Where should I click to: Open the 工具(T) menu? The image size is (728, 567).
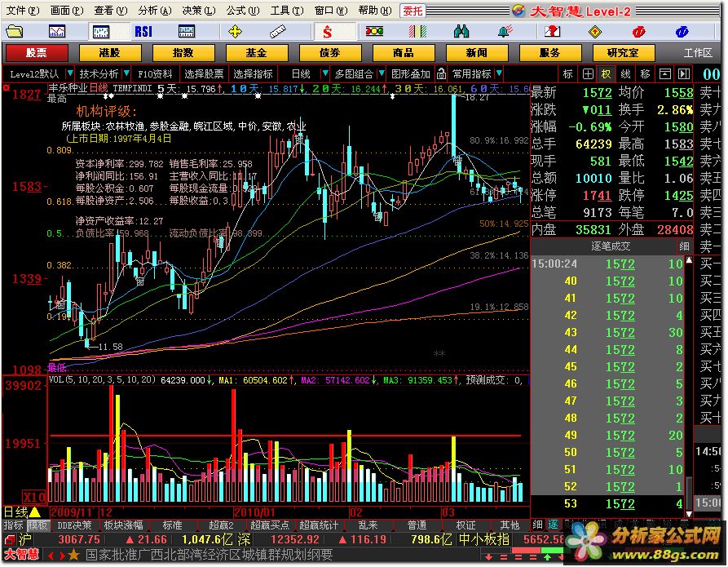pyautogui.click(x=287, y=11)
